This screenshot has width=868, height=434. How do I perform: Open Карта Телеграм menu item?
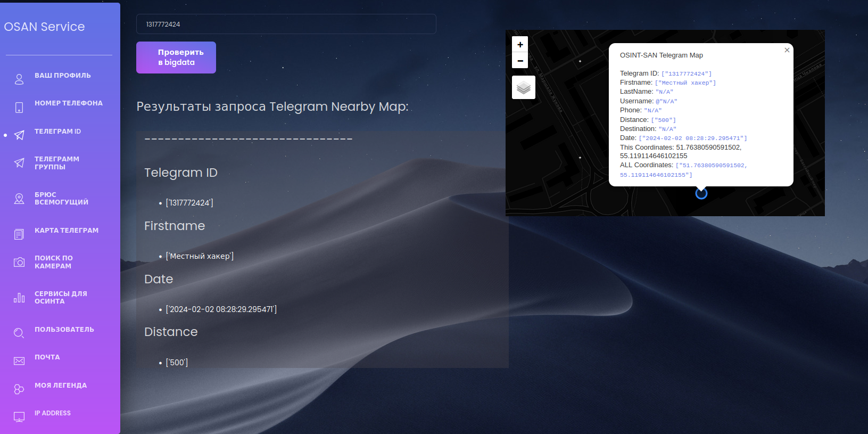[x=67, y=231]
